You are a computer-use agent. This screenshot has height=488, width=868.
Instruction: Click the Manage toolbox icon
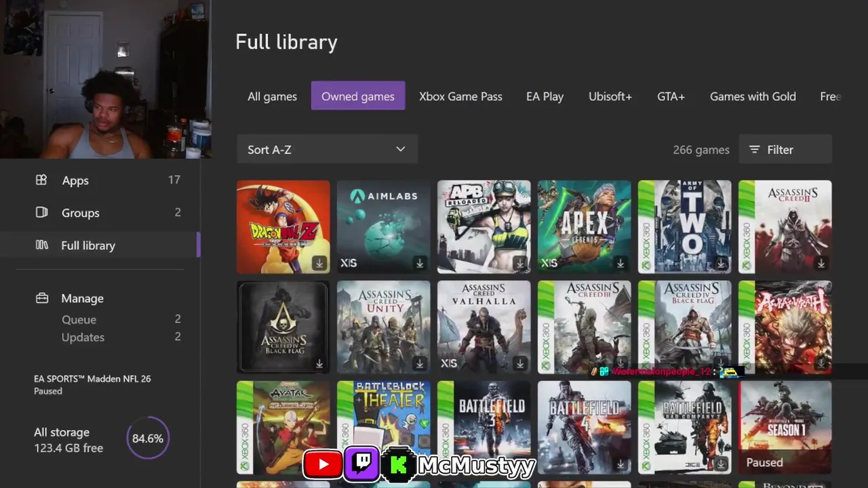(41, 298)
